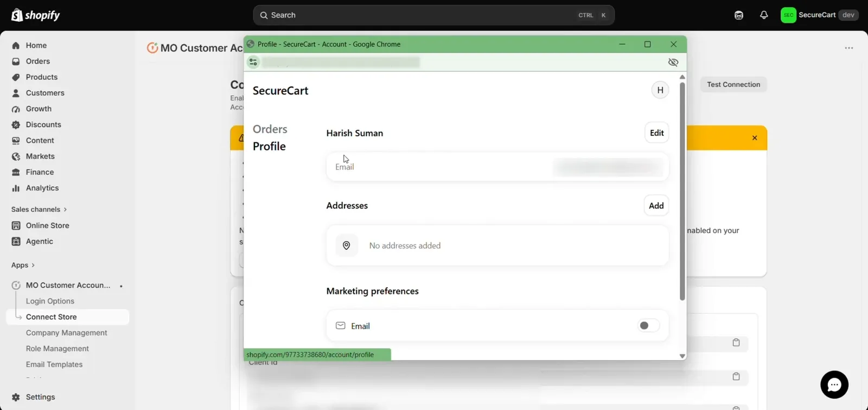Click the Content icon in the sidebar
This screenshot has width=868, height=410.
coord(16,141)
